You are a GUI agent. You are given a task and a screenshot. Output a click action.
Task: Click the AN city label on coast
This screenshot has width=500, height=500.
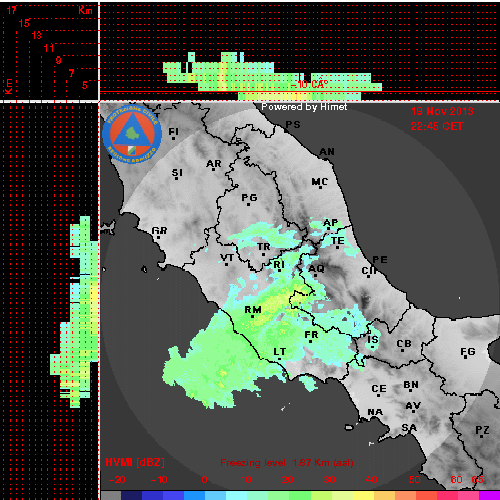pos(327,152)
